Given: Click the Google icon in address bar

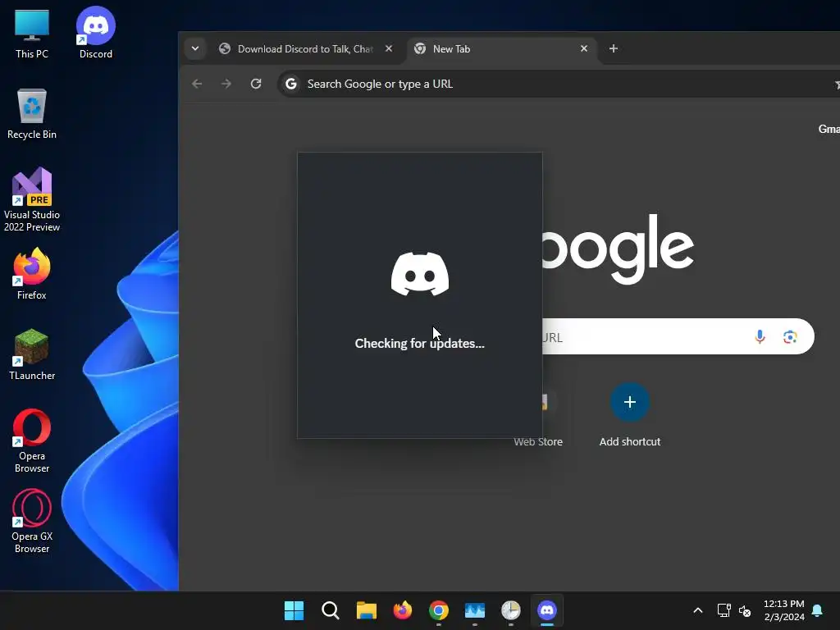Looking at the screenshot, I should 291,84.
